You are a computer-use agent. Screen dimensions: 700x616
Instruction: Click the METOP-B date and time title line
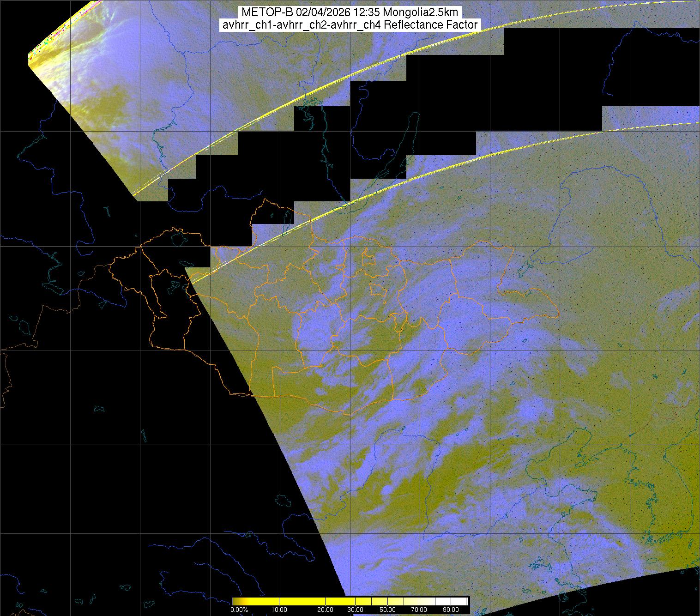coord(350,12)
